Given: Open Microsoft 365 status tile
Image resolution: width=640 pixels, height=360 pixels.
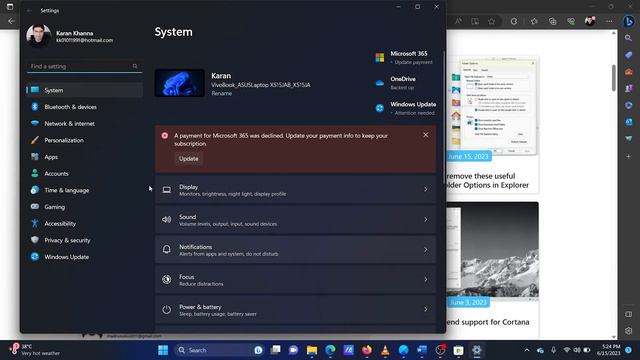Looking at the screenshot, I should [404, 58].
